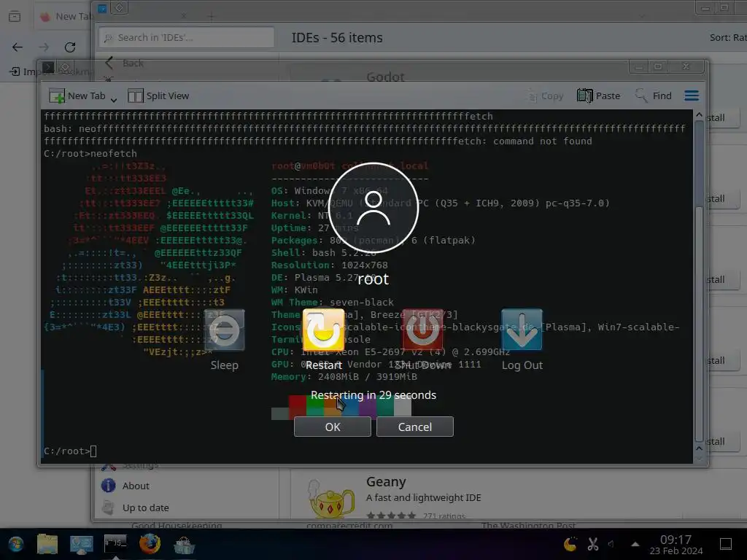The image size is (747, 560).
Task: Click the purple color block in neofetch
Action: (368, 406)
